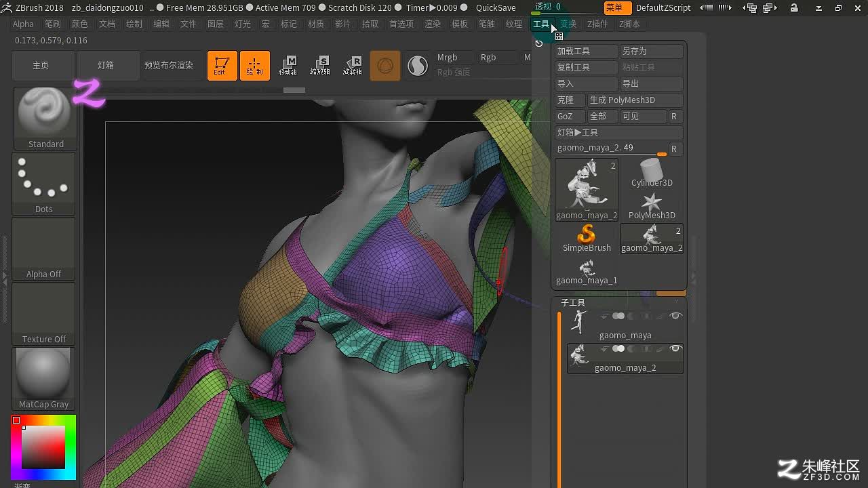868x488 pixels.
Task: Select the gaomo_maya_1 tool thumbnail
Action: click(x=587, y=271)
